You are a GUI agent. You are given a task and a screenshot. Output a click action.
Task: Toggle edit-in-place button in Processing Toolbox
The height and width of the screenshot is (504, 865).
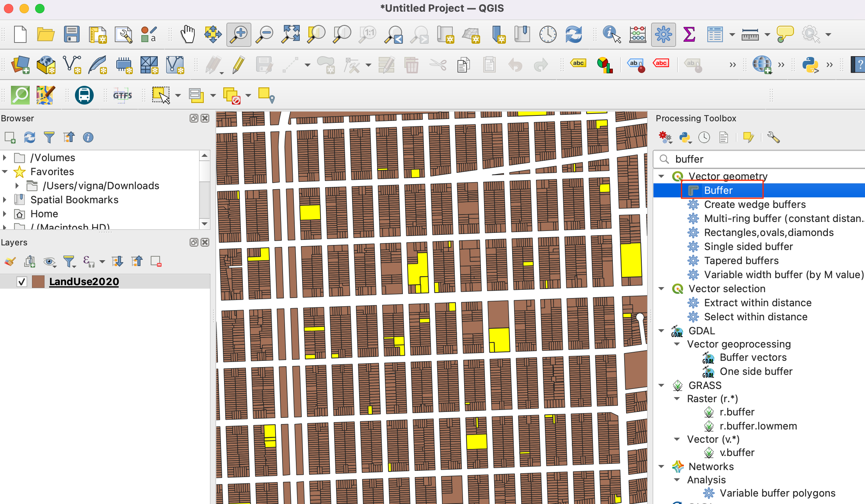pyautogui.click(x=748, y=137)
